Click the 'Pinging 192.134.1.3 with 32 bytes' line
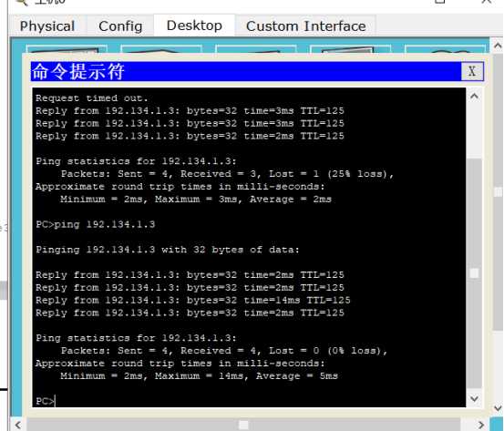 coord(167,250)
